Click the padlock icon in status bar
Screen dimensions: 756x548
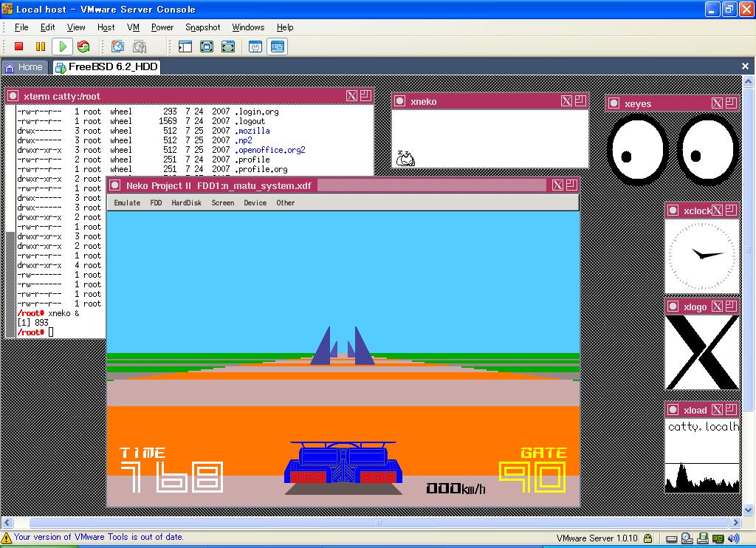click(648, 538)
